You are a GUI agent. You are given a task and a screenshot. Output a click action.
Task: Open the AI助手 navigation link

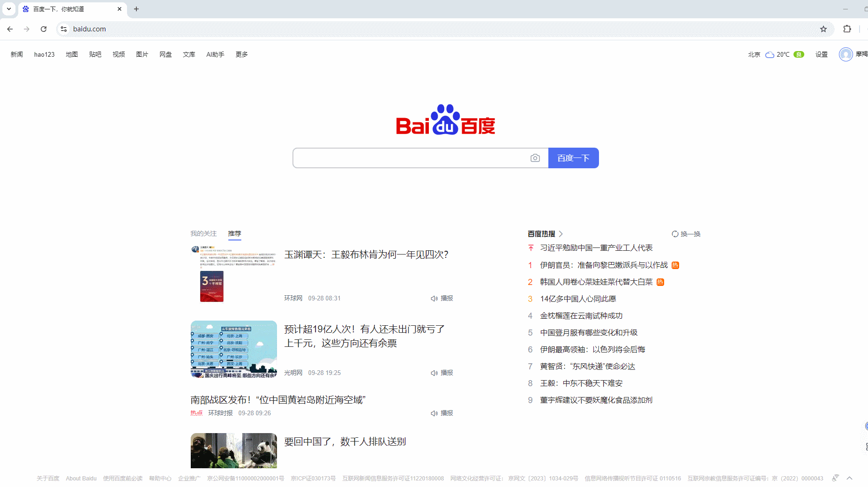tap(215, 54)
